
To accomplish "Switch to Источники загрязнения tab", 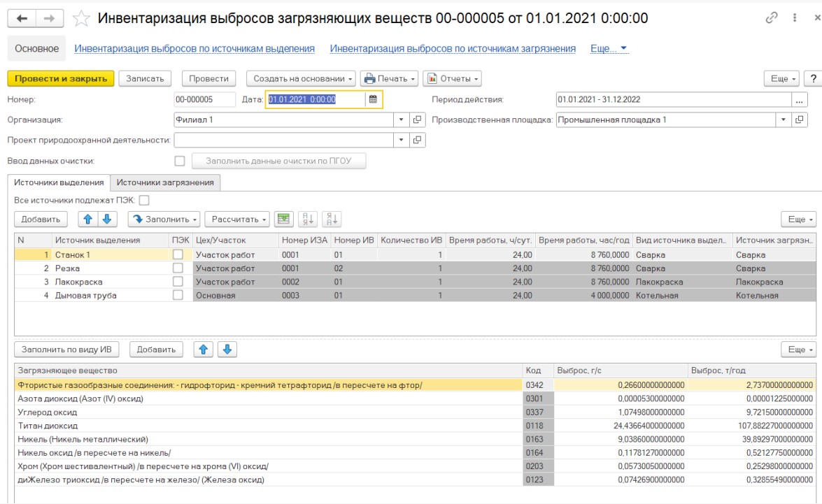I will tap(165, 182).
